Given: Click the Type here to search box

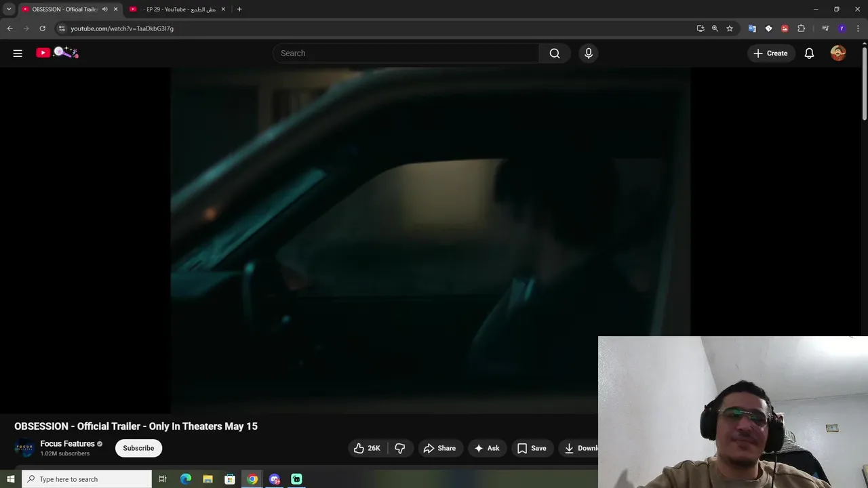Looking at the screenshot, I should [x=87, y=479].
